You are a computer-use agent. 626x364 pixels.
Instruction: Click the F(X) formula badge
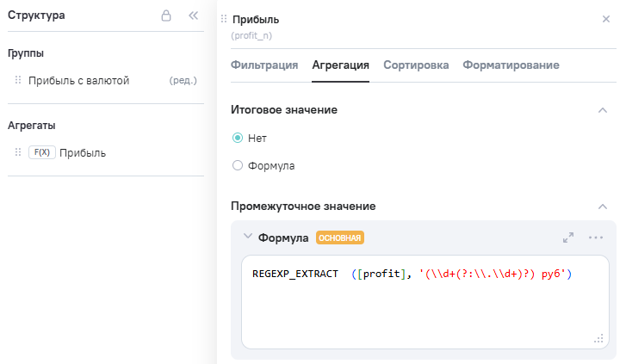click(41, 152)
